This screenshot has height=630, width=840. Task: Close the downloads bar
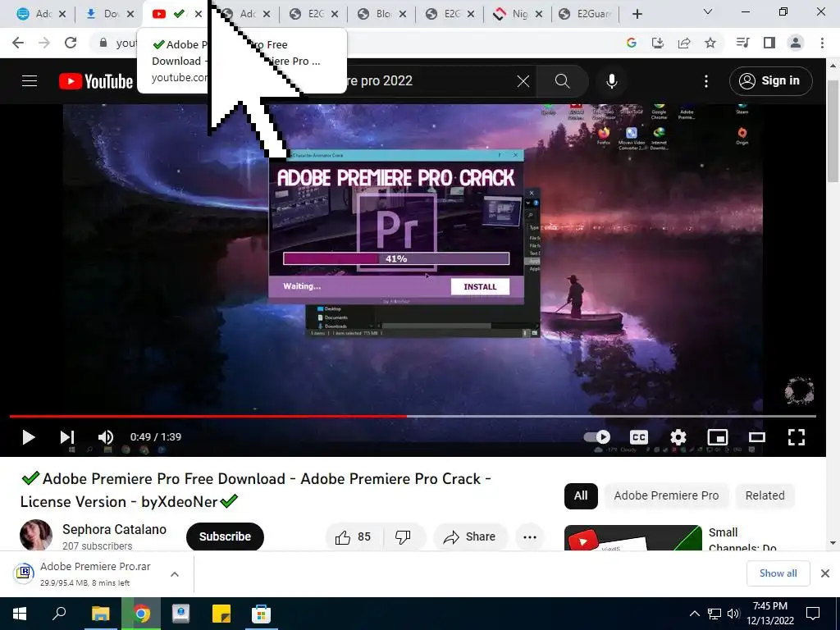coord(825,573)
